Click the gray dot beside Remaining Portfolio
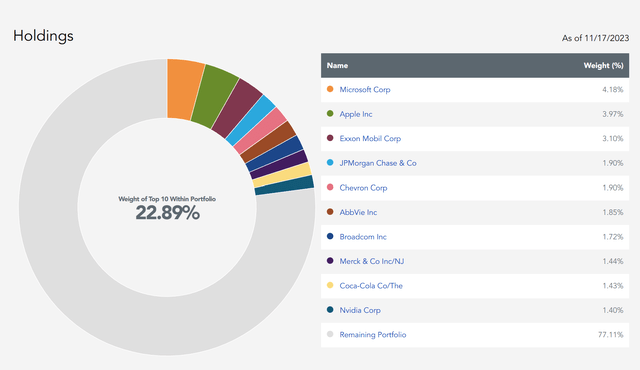Screen dimensions: 640x370 pyautogui.click(x=330, y=334)
